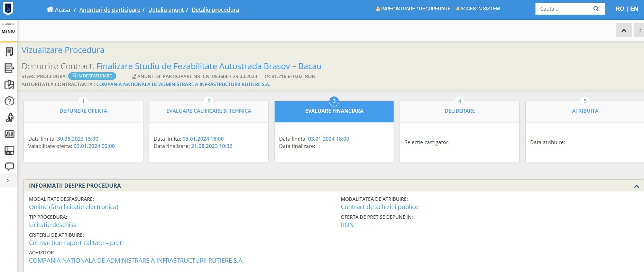Click 'Online (fara licitatie electronica)' value

point(74,207)
